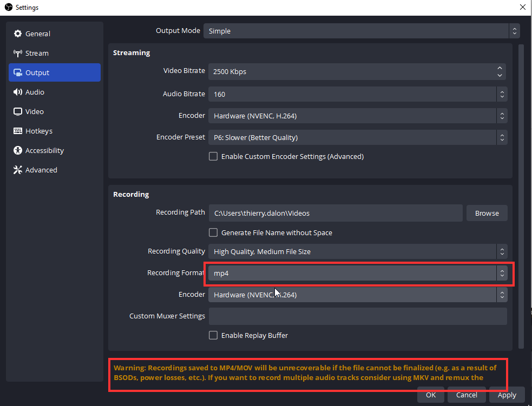Screen dimensions: 532x406
Task: Click the Recording Path input field
Action: tap(336, 213)
